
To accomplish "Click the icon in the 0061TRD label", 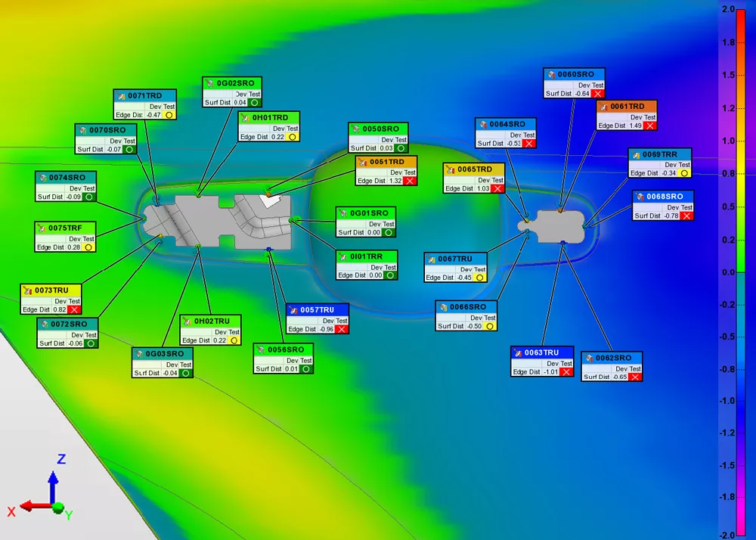I will tap(603, 106).
